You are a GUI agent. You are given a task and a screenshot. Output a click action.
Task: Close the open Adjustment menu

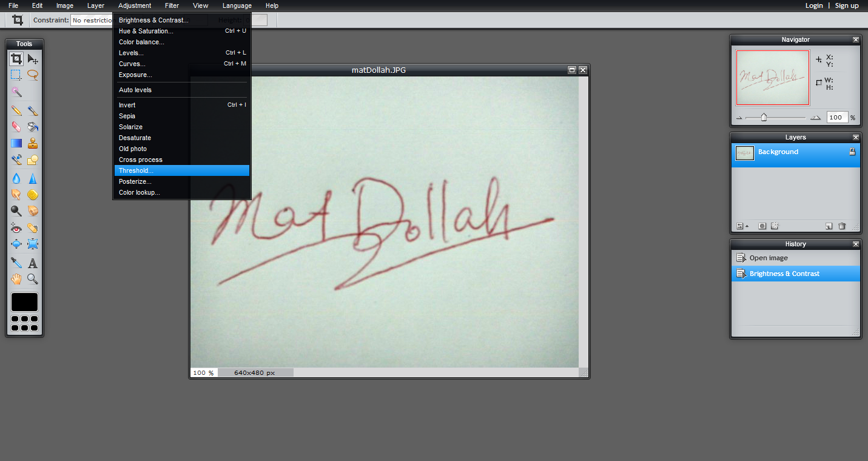click(x=135, y=5)
